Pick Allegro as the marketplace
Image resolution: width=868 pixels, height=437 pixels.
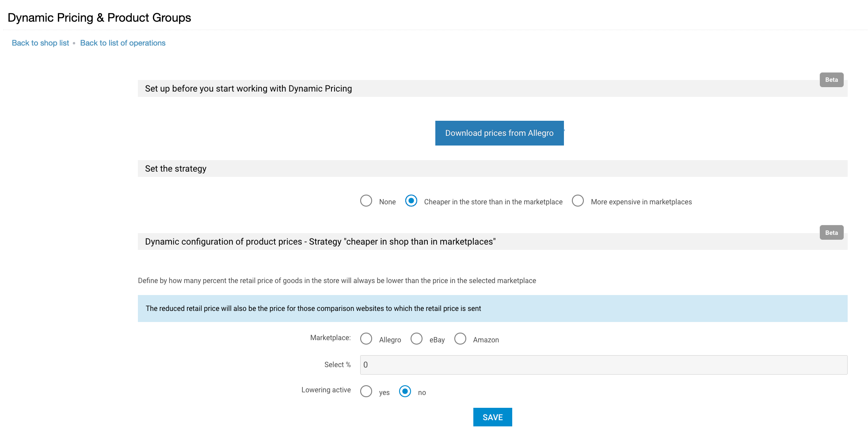tap(366, 339)
